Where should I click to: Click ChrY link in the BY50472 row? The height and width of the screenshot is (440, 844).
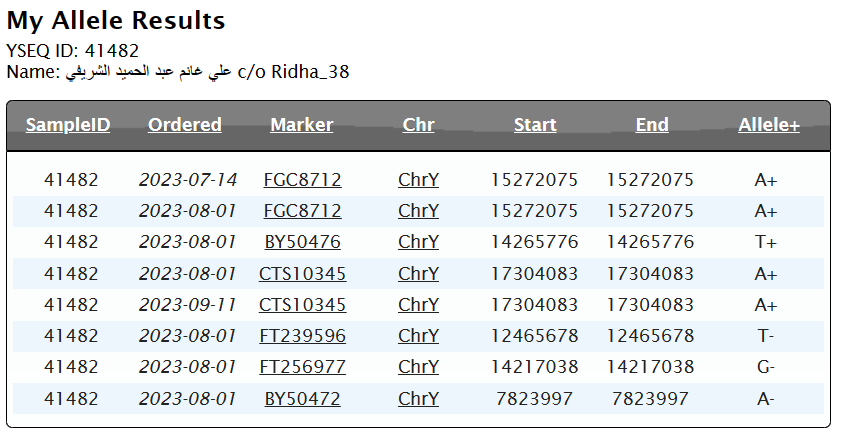tap(418, 399)
